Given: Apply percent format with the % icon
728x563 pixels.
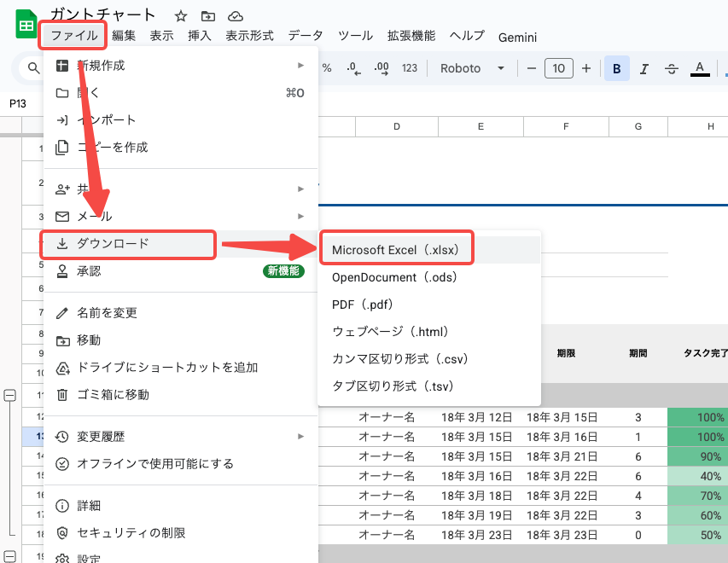Looking at the screenshot, I should pyautogui.click(x=325, y=68).
